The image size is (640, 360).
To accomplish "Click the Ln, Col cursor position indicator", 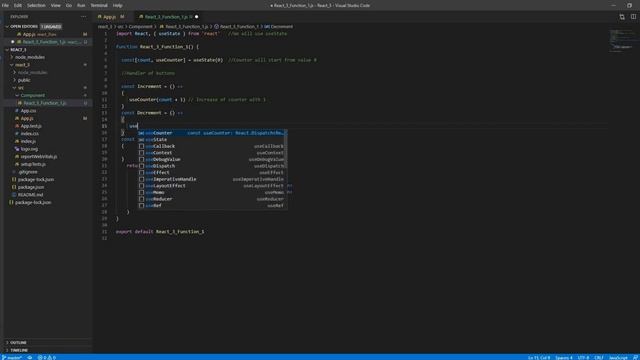I will [x=539, y=358].
